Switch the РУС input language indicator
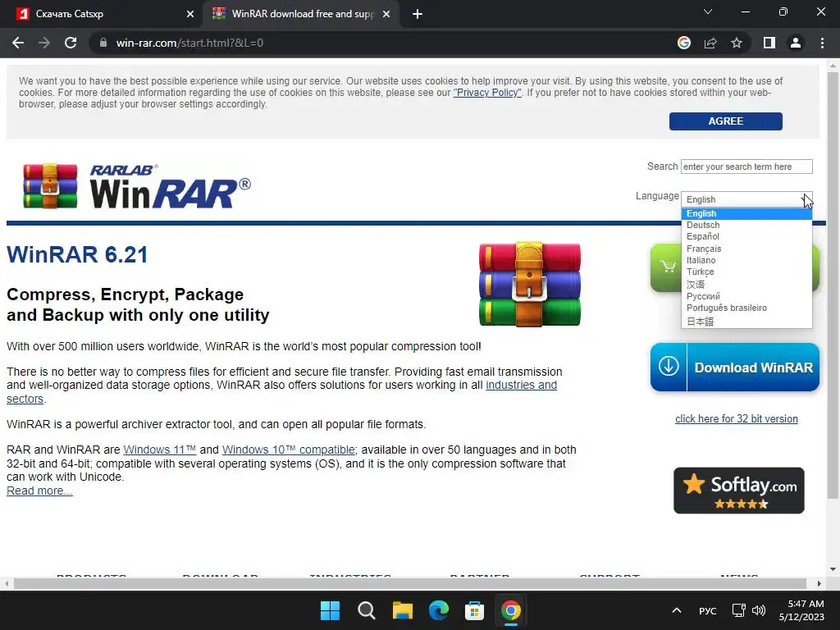Image resolution: width=840 pixels, height=630 pixels. pyautogui.click(x=708, y=611)
